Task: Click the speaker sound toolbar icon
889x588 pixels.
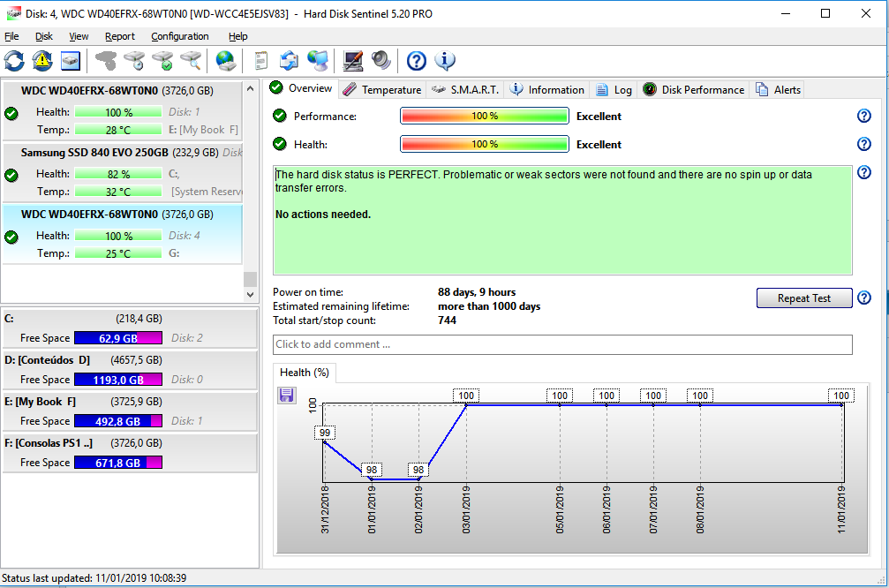Action: pyautogui.click(x=381, y=61)
